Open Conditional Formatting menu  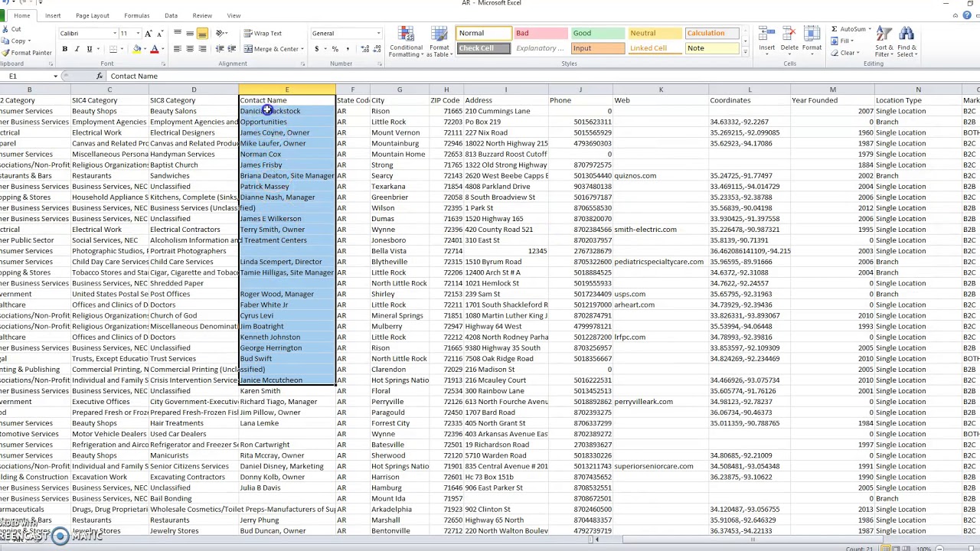(406, 42)
